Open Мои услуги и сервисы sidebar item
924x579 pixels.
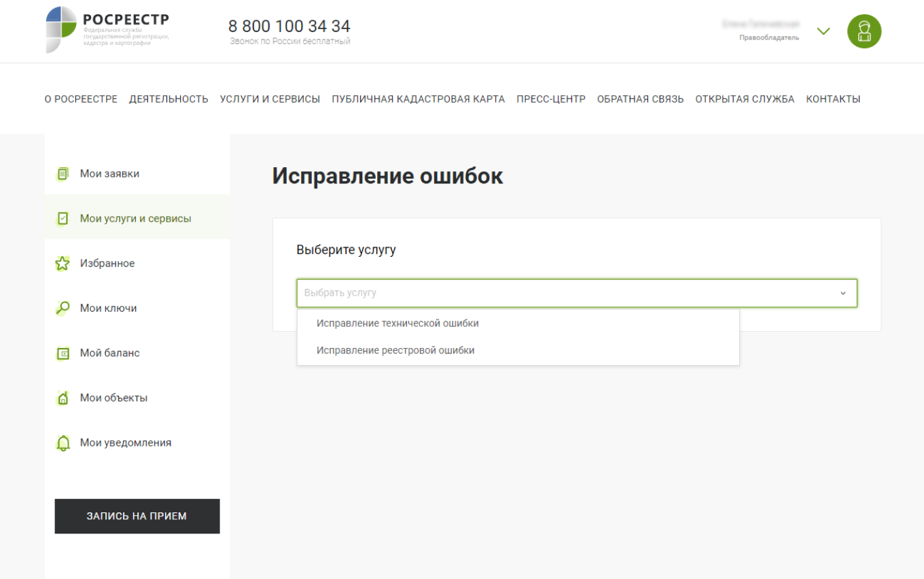click(137, 218)
